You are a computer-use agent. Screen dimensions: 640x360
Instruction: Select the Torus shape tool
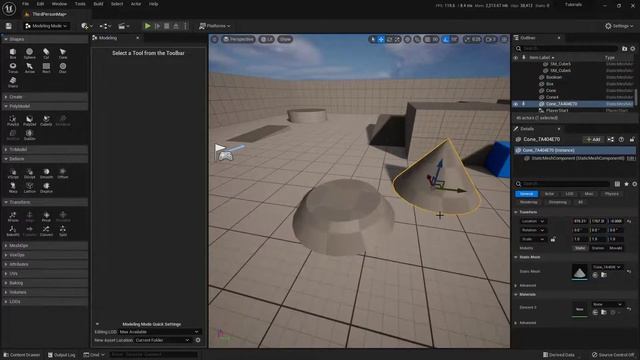[x=13, y=68]
